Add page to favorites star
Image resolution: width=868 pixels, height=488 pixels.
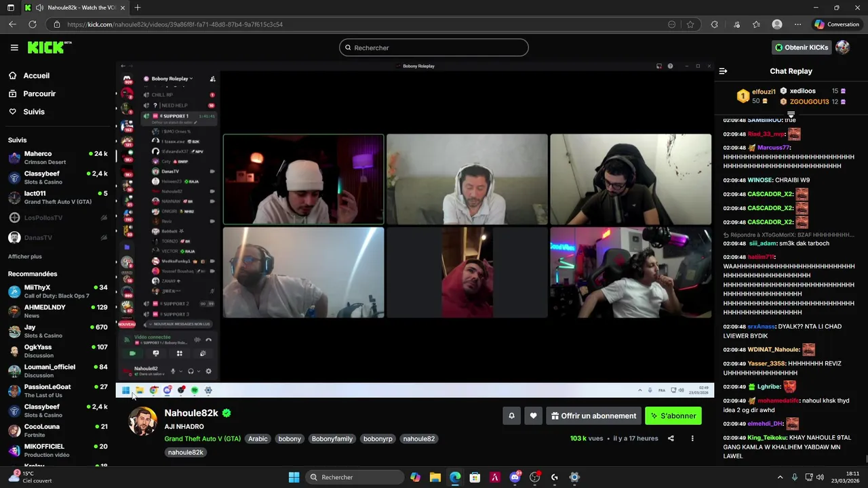tap(690, 24)
